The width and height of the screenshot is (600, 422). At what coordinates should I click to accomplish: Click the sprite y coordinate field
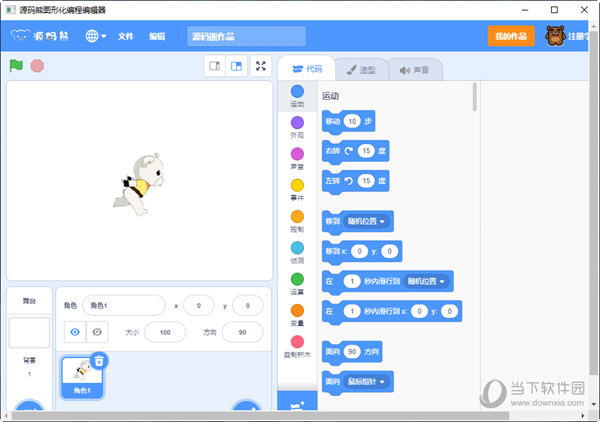[x=248, y=306]
